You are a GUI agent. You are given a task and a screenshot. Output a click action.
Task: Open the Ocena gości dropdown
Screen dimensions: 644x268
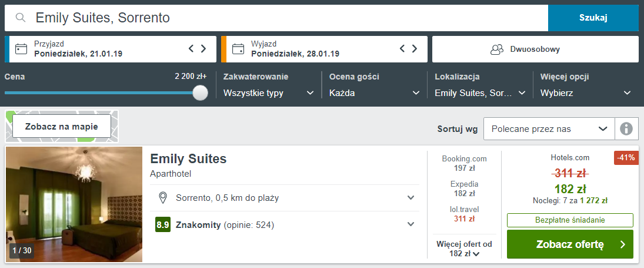374,93
